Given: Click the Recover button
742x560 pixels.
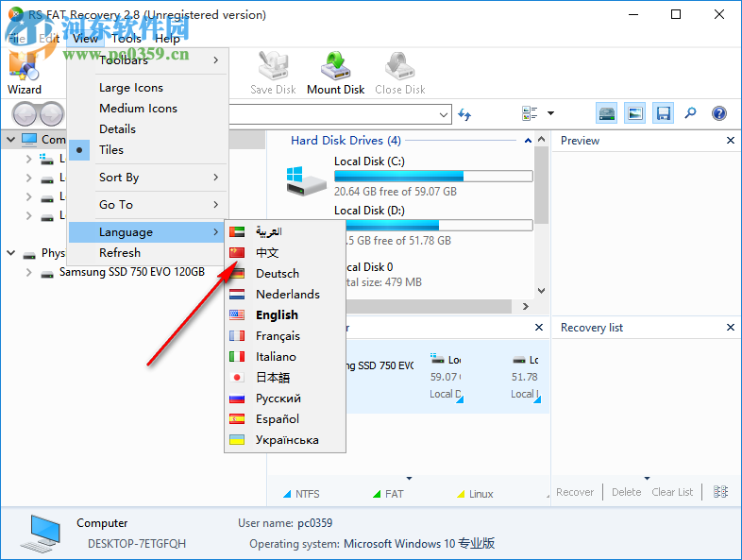Looking at the screenshot, I should tap(575, 492).
